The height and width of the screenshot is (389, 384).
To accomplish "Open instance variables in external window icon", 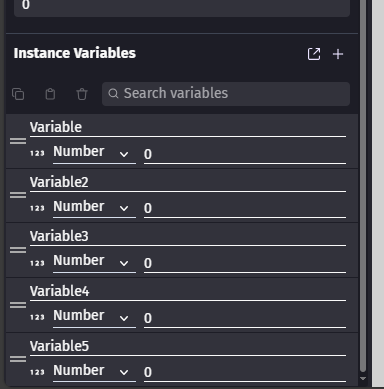I will (314, 54).
